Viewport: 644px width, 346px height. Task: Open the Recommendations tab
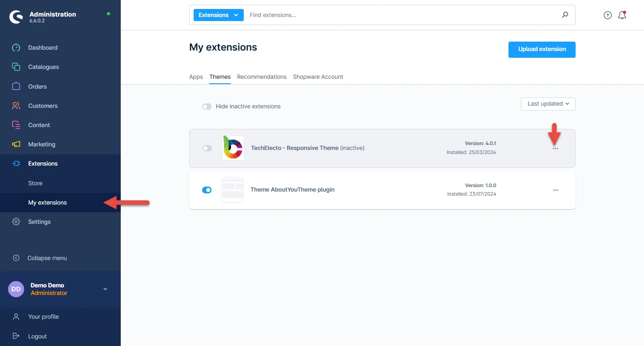point(262,77)
